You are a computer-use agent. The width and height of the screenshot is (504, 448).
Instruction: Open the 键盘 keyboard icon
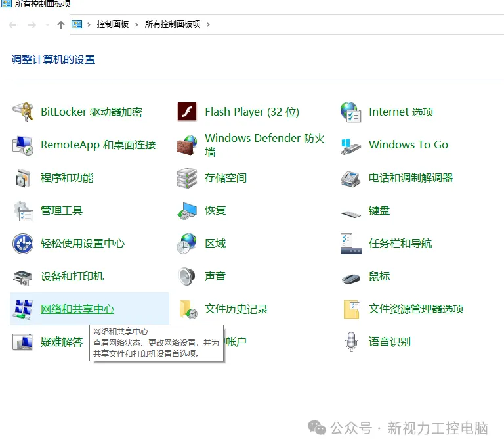[351, 213]
